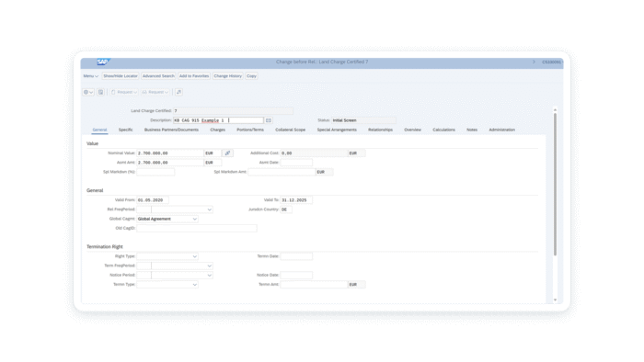Switch to the Calculations tab

pos(444,130)
